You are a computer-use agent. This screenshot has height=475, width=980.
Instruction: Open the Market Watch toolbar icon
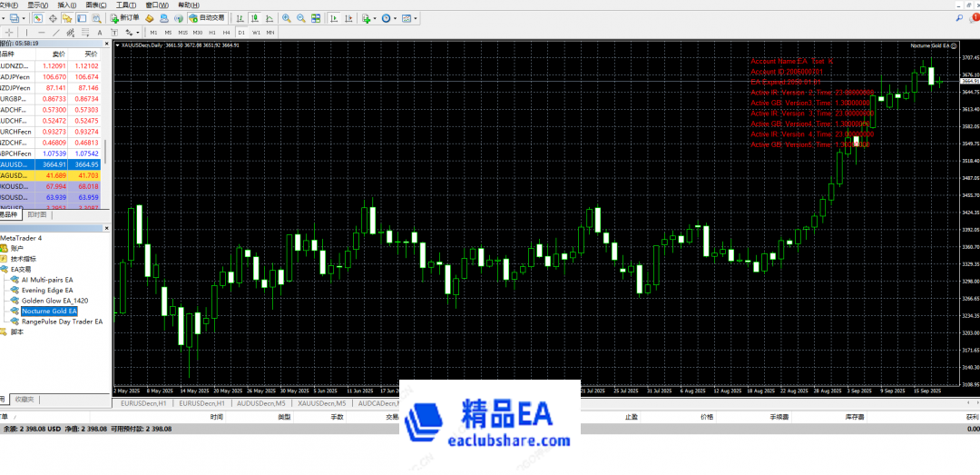(x=38, y=18)
